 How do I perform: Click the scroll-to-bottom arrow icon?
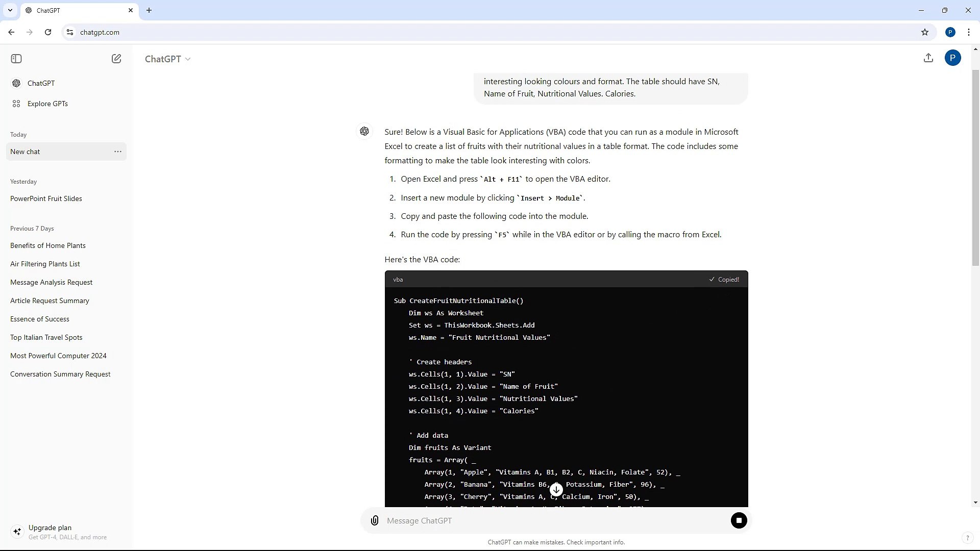click(556, 490)
